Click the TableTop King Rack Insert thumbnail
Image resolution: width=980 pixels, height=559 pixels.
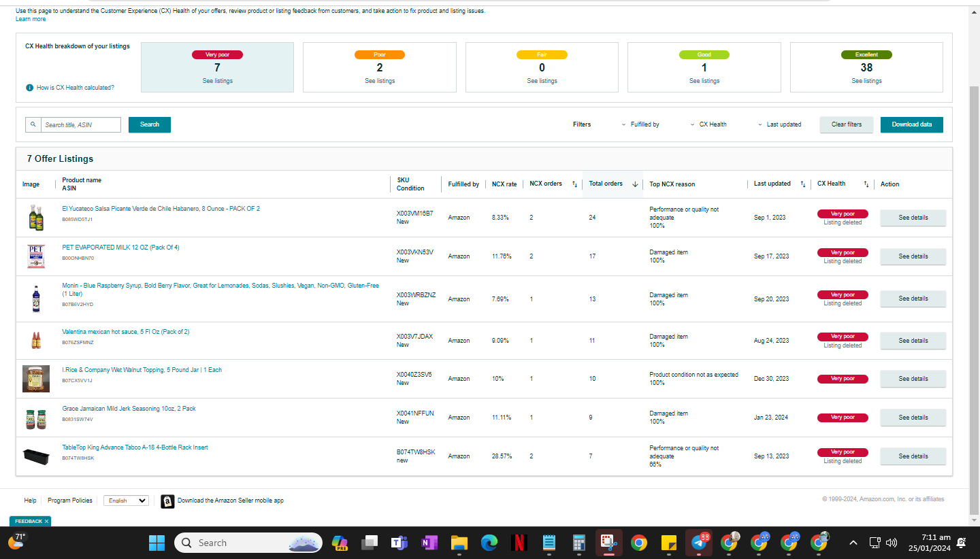[36, 456]
